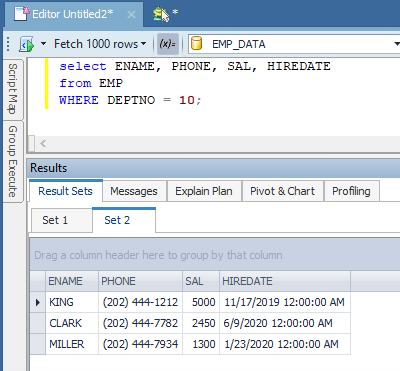
Task: Open the Script Map side panel
Action: 13,89
